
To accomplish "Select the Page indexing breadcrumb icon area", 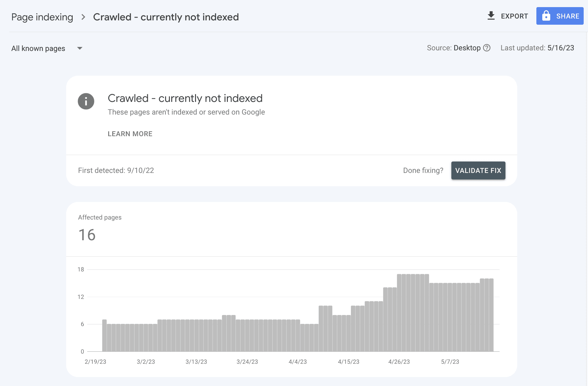I will point(42,17).
